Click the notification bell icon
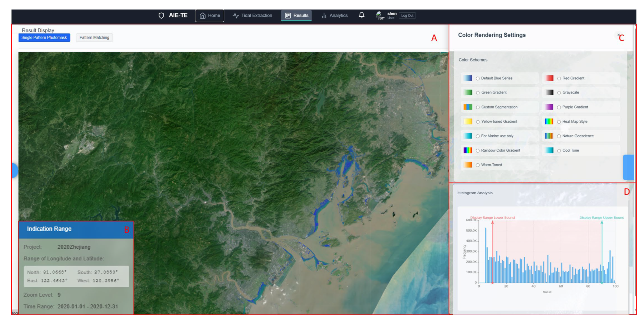644x325 pixels. pyautogui.click(x=361, y=15)
